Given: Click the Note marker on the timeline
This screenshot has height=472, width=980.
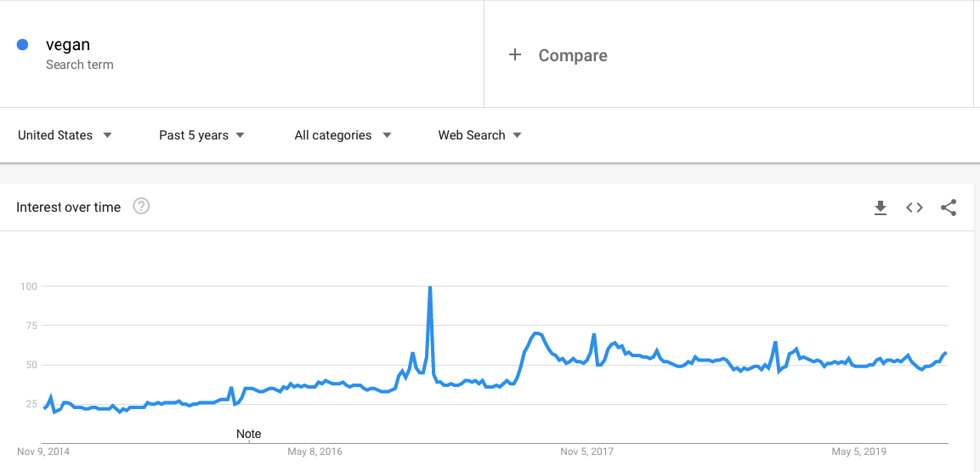Looking at the screenshot, I should [x=248, y=434].
